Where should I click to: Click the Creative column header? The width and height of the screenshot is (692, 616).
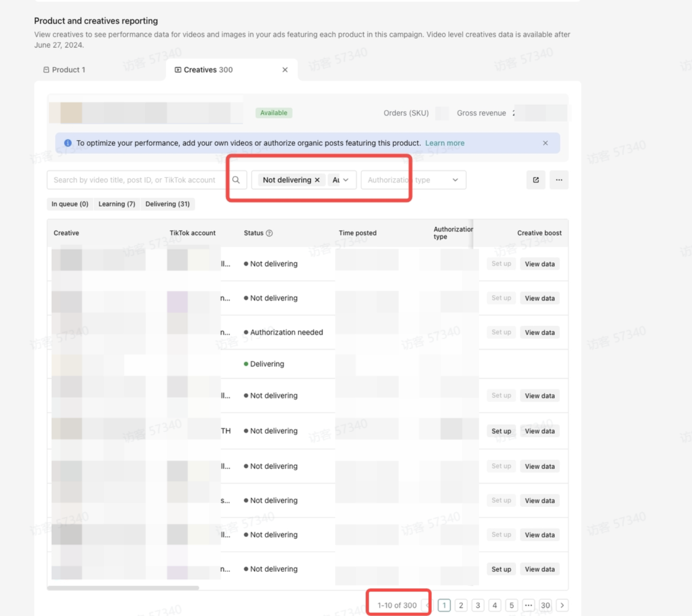66,233
